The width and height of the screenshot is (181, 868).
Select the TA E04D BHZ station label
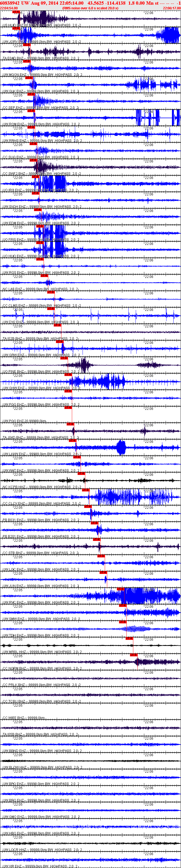[x=13, y=58]
